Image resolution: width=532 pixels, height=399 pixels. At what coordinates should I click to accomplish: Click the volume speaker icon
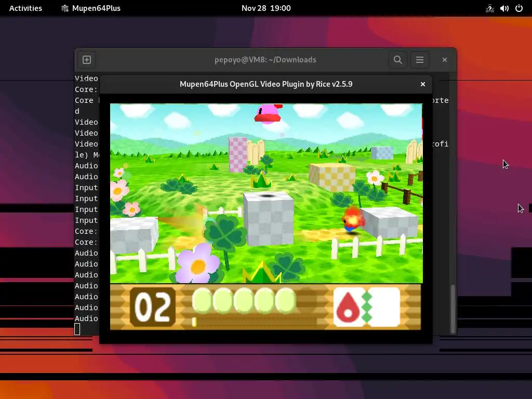(x=504, y=8)
